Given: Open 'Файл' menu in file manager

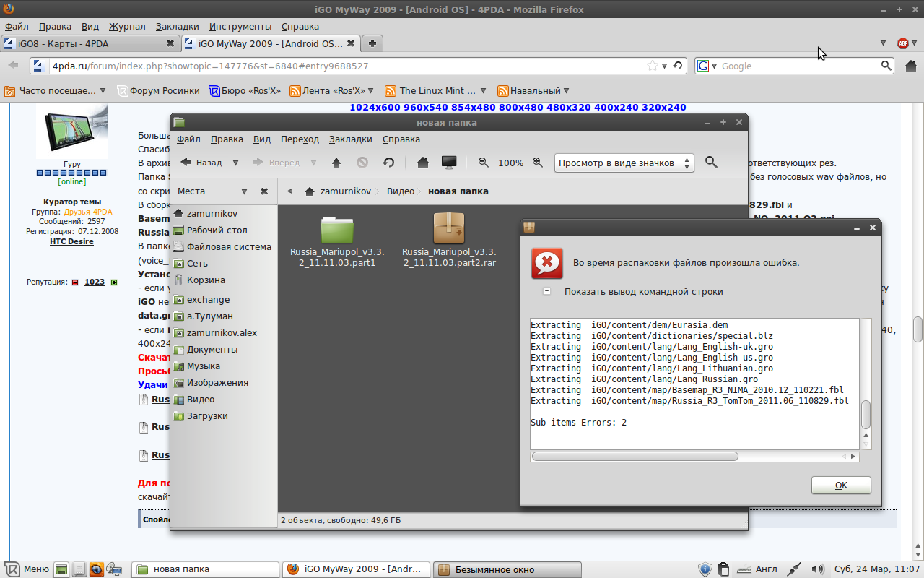Looking at the screenshot, I should [188, 139].
